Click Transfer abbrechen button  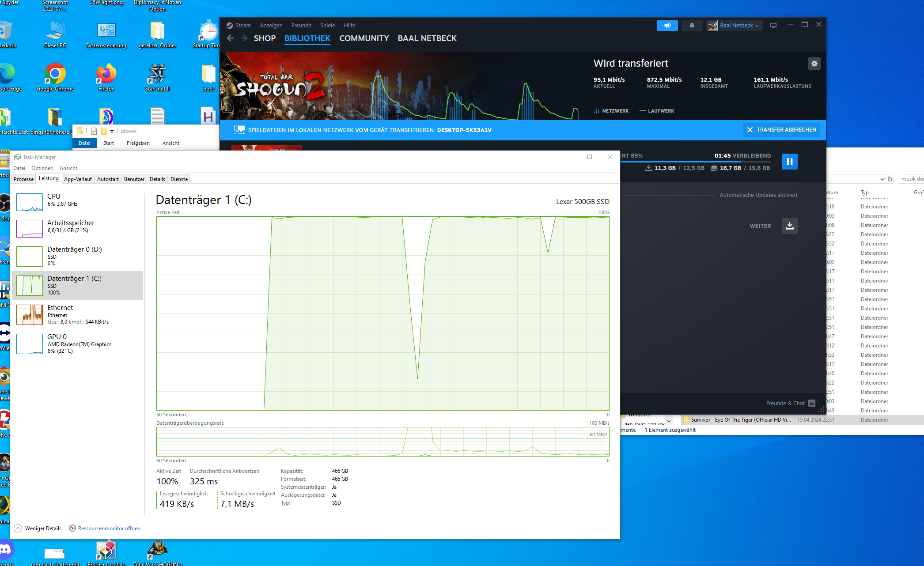pos(781,130)
